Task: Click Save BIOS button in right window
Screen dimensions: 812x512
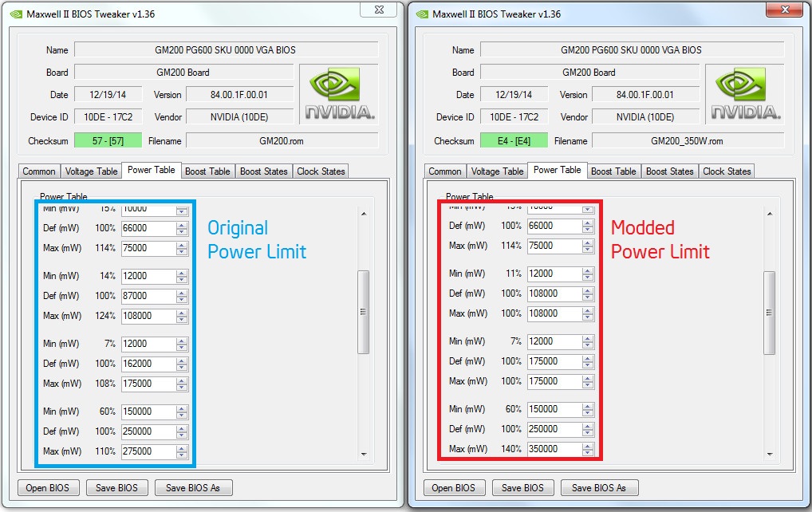Action: point(522,487)
